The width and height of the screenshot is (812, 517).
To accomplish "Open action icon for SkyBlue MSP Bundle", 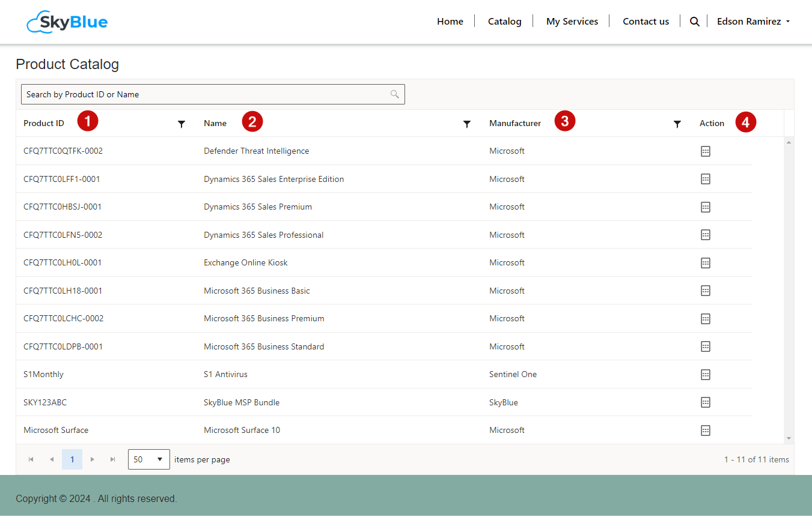I will tap(706, 402).
